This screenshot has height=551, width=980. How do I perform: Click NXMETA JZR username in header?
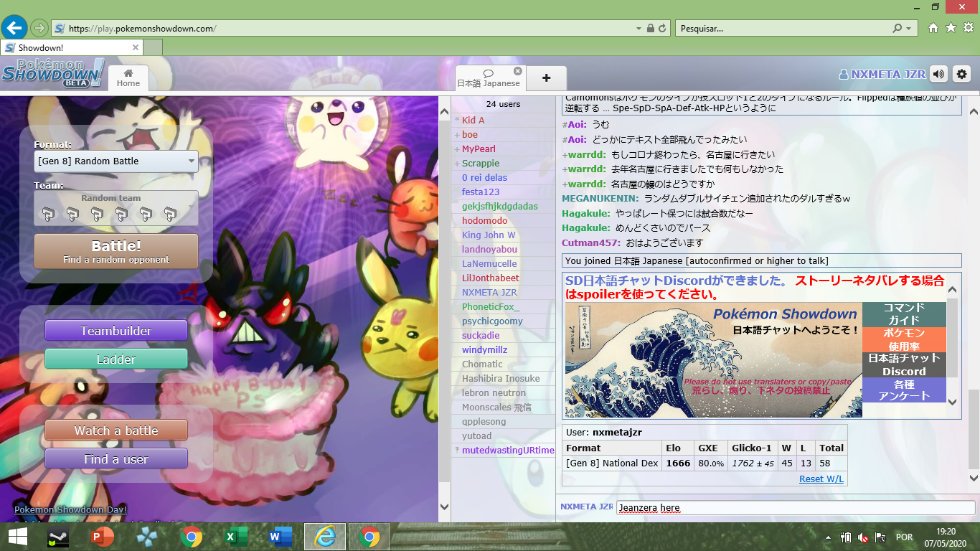[x=882, y=74]
